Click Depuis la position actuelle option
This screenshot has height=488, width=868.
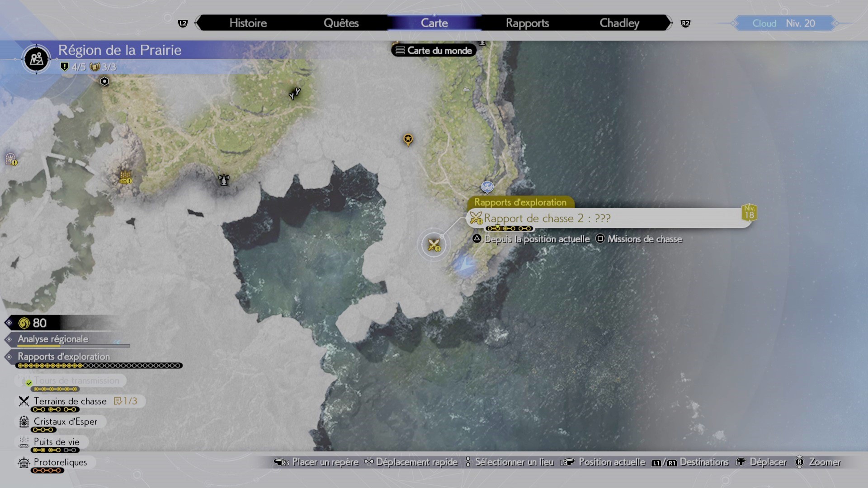click(x=536, y=239)
